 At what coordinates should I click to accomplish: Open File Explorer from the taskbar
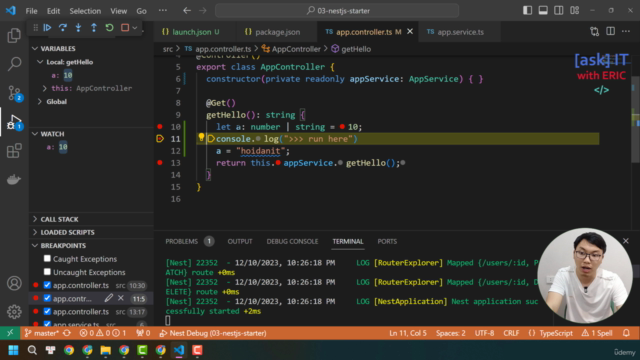pyautogui.click(x=106, y=350)
